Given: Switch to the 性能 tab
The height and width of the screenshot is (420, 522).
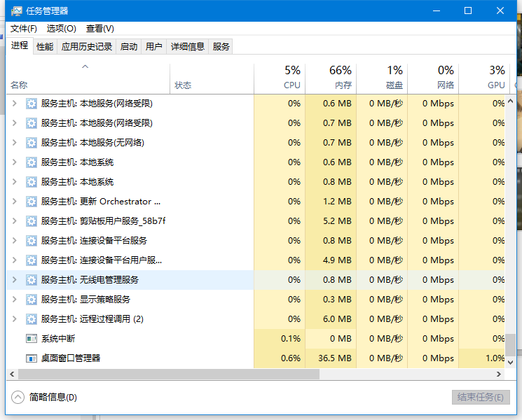Looking at the screenshot, I should (x=45, y=47).
